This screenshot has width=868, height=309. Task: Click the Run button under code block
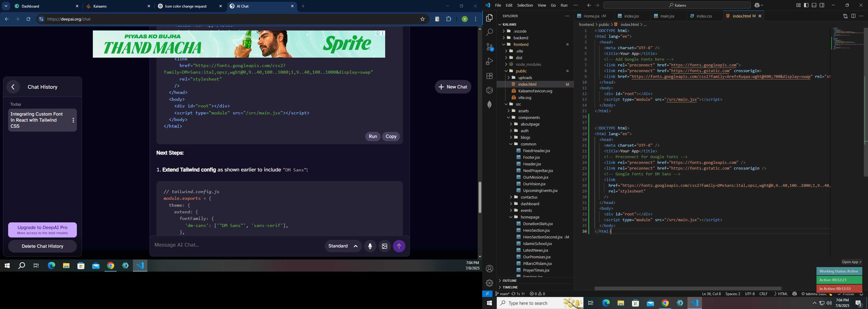click(x=373, y=137)
